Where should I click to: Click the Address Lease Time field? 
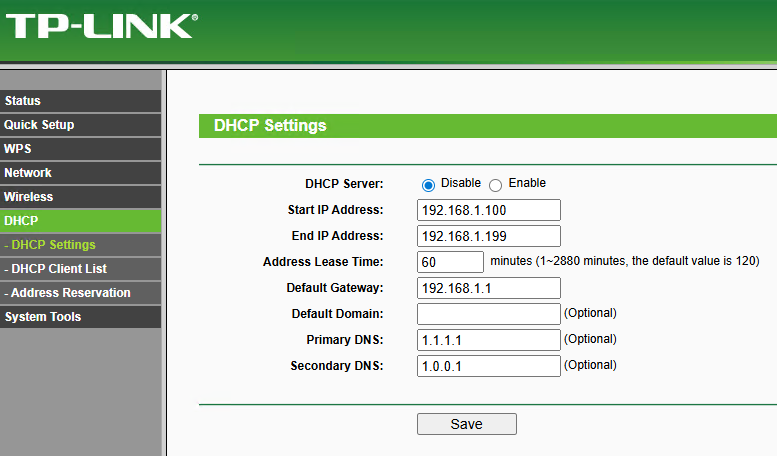pos(450,262)
